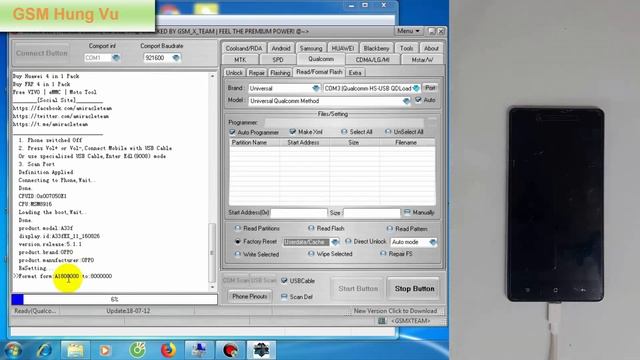Click the Start Button

pyautogui.click(x=358, y=289)
